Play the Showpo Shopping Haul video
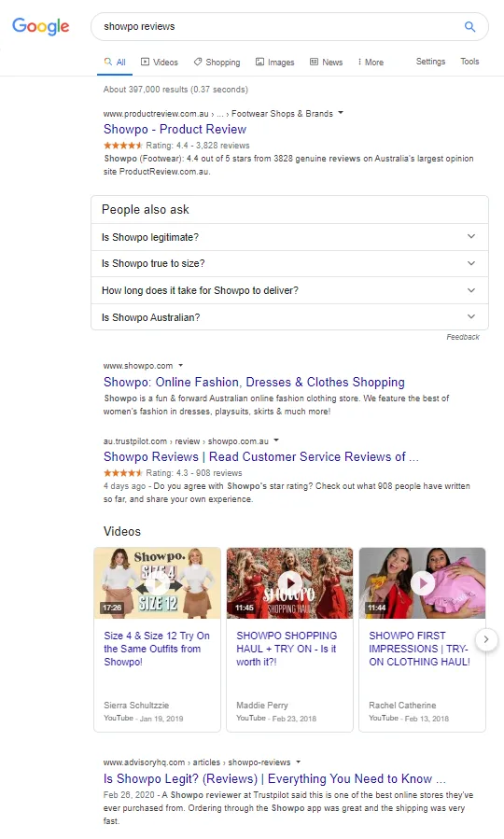This screenshot has height=839, width=504. pyautogui.click(x=290, y=582)
